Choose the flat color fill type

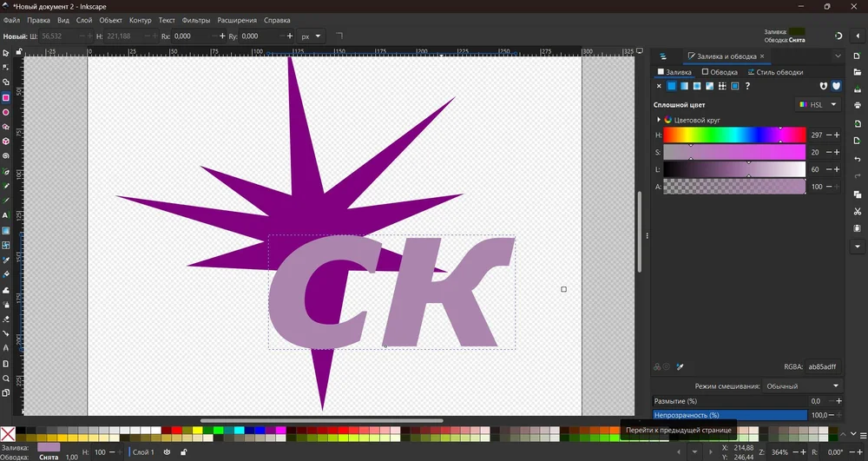coord(672,86)
